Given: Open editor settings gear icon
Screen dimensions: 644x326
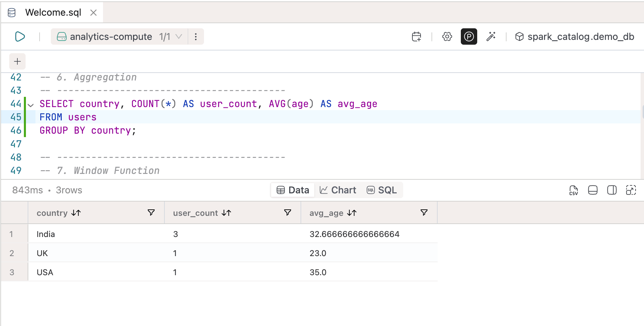Looking at the screenshot, I should pos(447,36).
